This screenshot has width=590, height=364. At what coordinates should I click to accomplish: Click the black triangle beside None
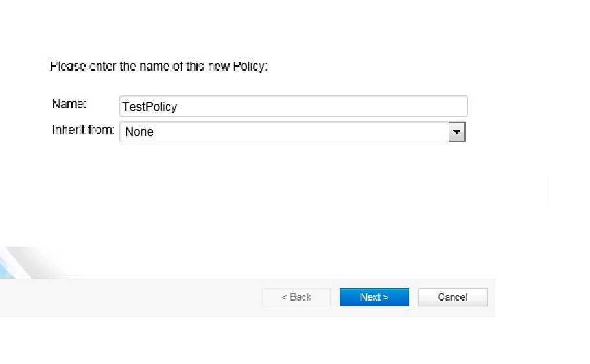tap(457, 132)
